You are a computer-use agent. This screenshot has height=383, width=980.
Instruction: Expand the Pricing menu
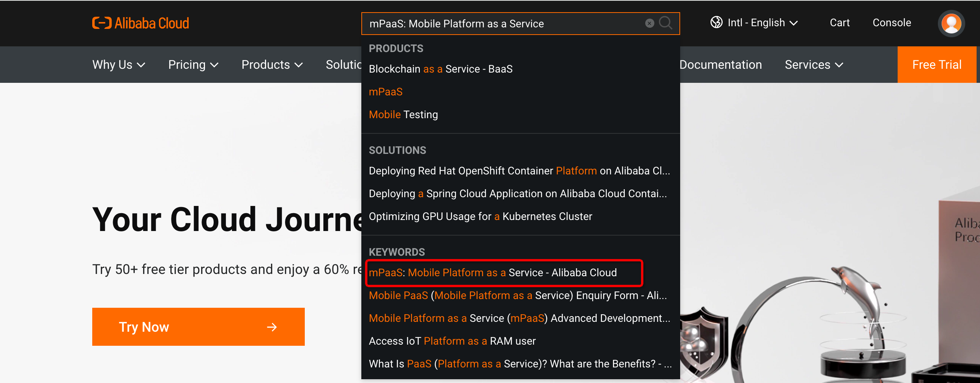193,65
